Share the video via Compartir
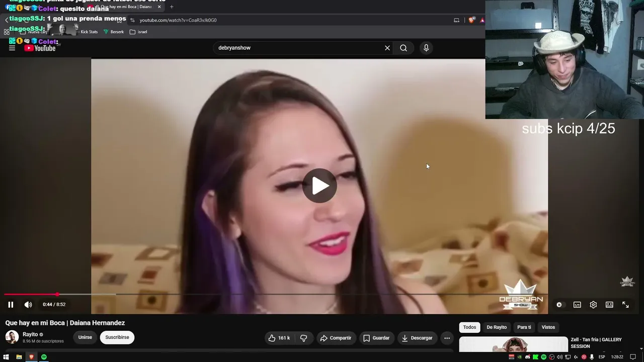 coord(336,338)
